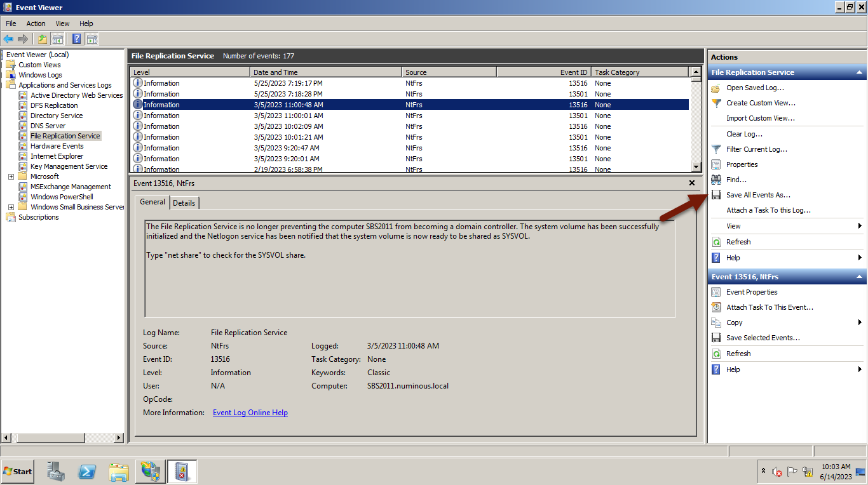868x485 pixels.
Task: Select Subscriptions in console tree
Action: click(38, 217)
